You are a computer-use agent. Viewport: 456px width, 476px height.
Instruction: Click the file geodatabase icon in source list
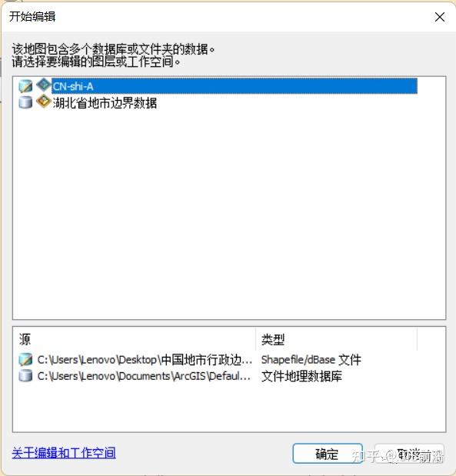[25, 376]
